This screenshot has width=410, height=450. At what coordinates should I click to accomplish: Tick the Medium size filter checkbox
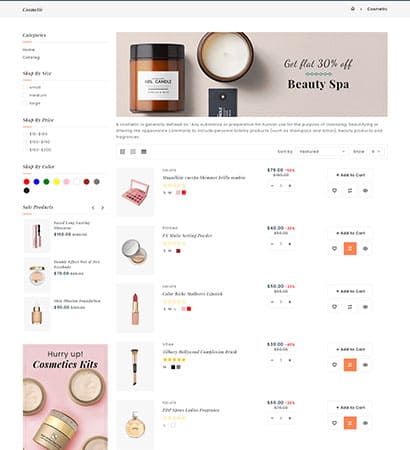tap(25, 95)
